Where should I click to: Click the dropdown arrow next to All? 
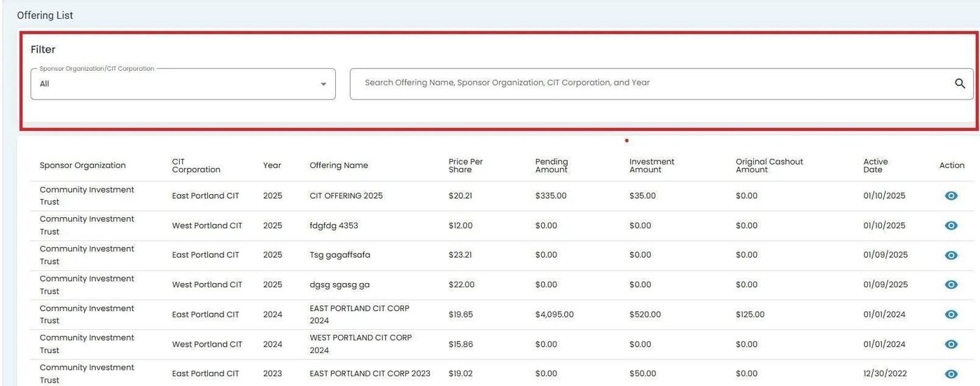pyautogui.click(x=323, y=84)
